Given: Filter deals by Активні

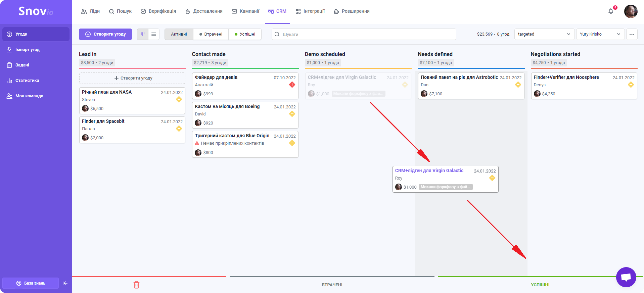Looking at the screenshot, I should coord(179,34).
